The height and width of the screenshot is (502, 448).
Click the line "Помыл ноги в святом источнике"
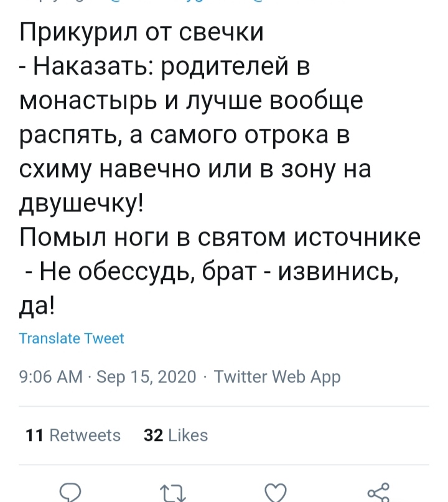click(x=220, y=237)
